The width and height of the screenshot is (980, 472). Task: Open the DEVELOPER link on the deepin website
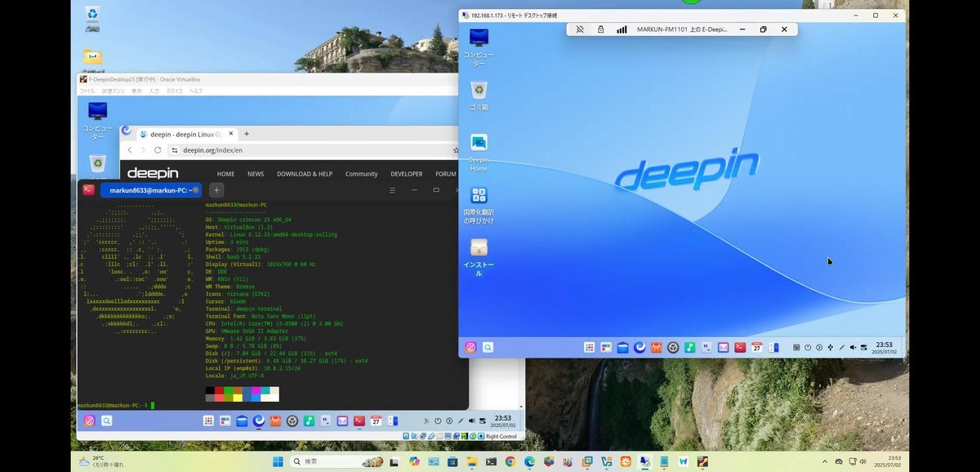(407, 174)
